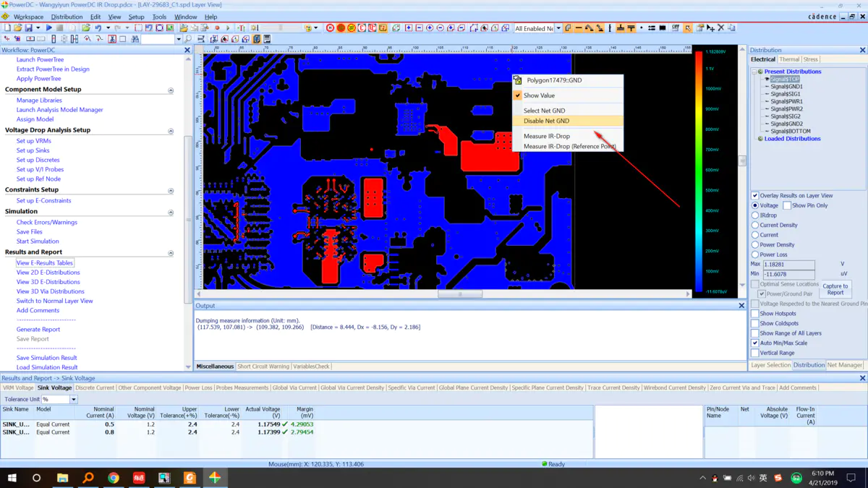Close the Results and Report panel
This screenshot has width=868, height=488.
pos(862,378)
